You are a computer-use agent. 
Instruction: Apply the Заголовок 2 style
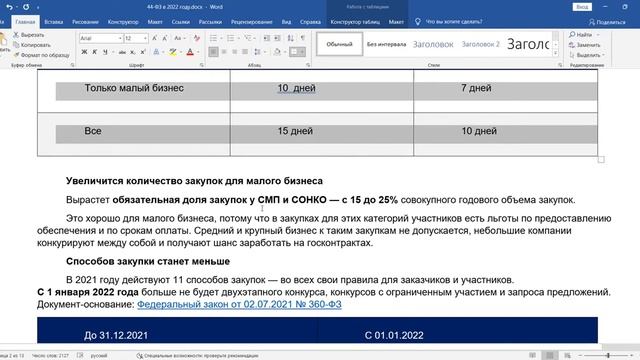tap(480, 44)
